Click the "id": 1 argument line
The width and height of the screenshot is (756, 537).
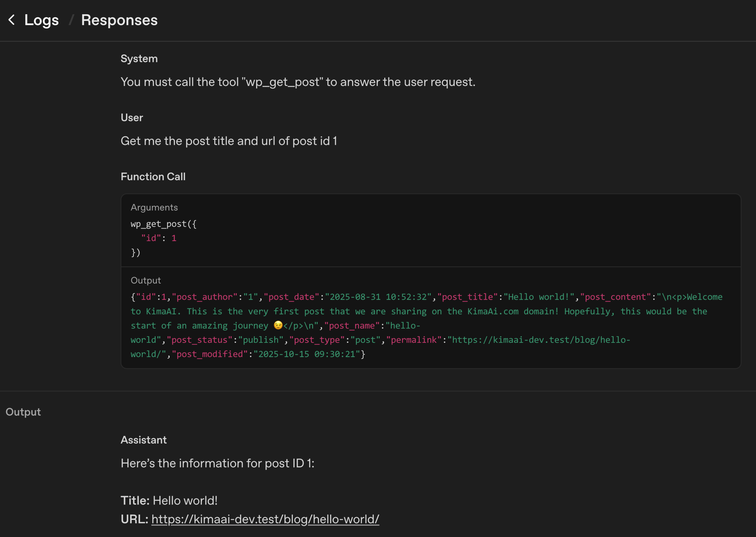pyautogui.click(x=159, y=238)
